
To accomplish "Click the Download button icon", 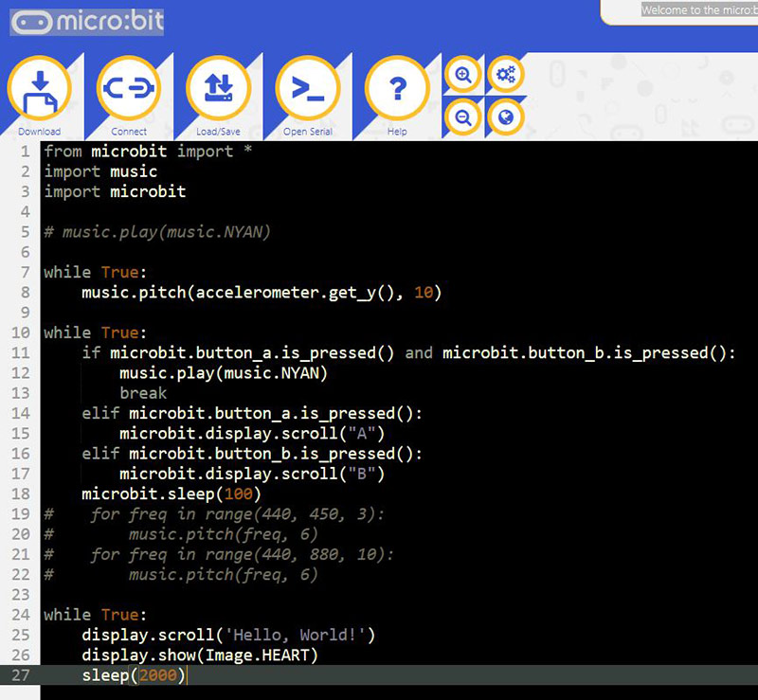I will coord(39,90).
